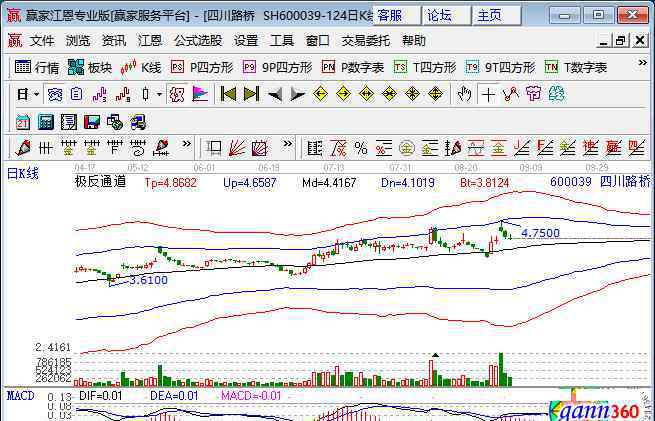
Task: Open the 浏览 menu
Action: click(78, 41)
